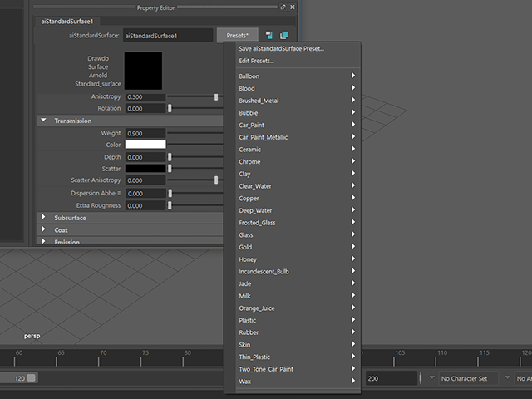The width and height of the screenshot is (532, 399).
Task: Open the Plastic preset submenu
Action: [298, 320]
